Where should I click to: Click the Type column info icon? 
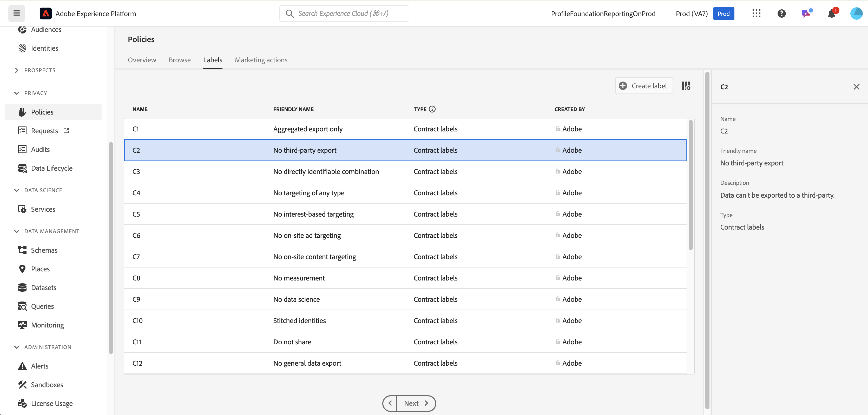(x=432, y=109)
